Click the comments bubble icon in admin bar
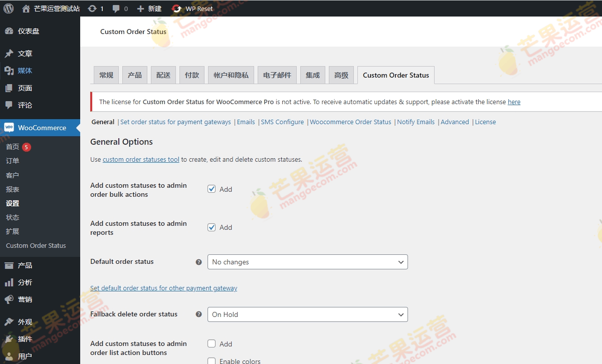 click(x=117, y=8)
